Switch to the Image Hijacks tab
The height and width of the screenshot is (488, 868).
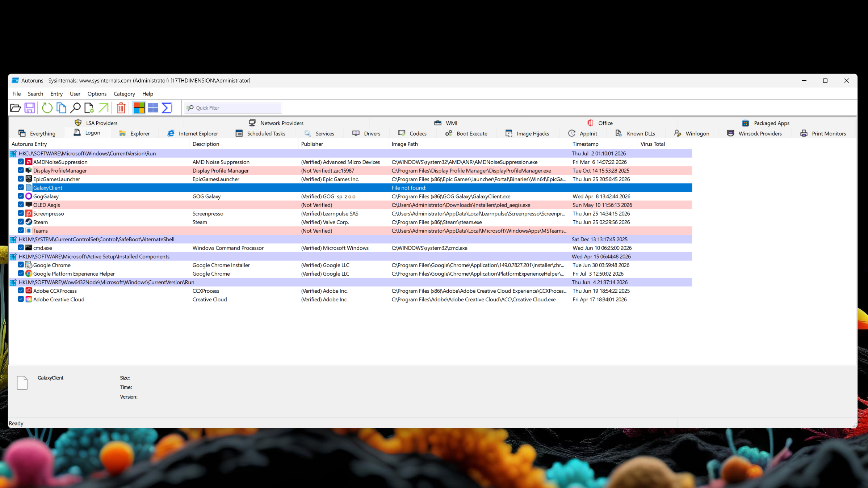(527, 133)
